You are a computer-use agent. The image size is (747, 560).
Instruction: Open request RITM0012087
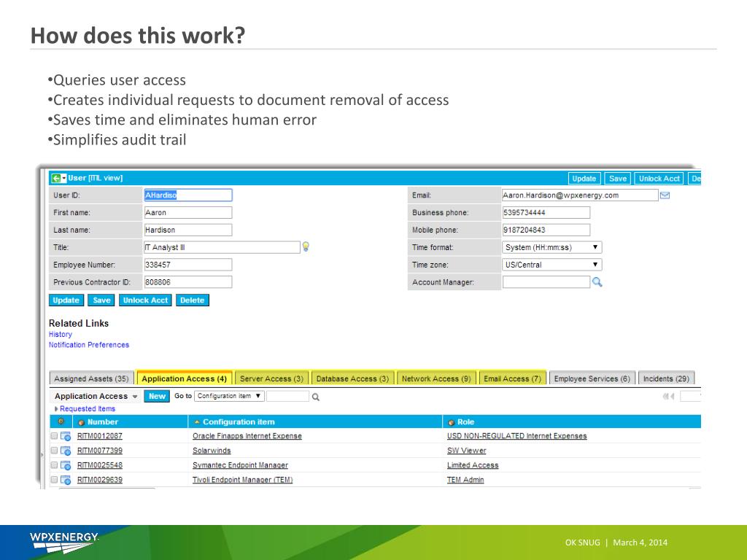(99, 436)
